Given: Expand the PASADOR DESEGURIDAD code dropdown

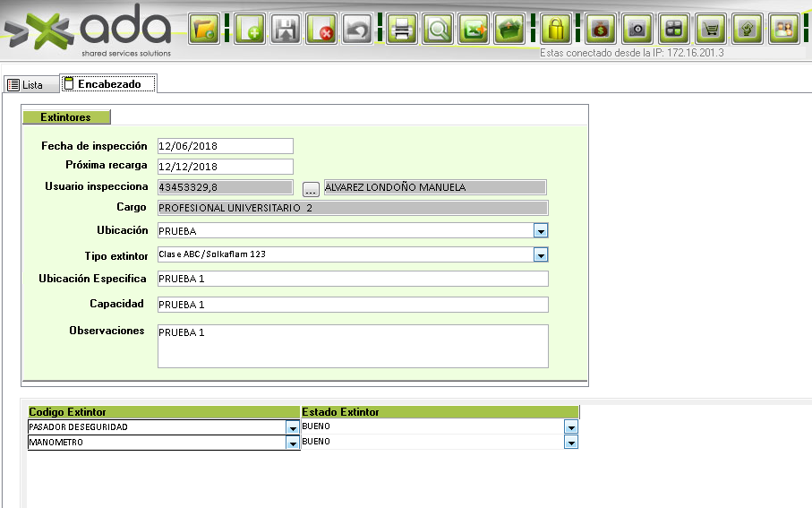Looking at the screenshot, I should pos(292,427).
